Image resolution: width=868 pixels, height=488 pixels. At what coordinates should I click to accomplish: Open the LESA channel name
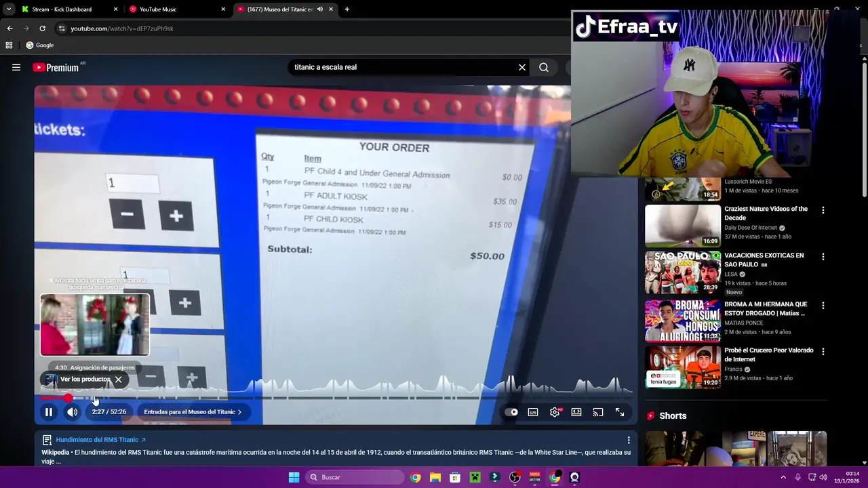pos(730,274)
